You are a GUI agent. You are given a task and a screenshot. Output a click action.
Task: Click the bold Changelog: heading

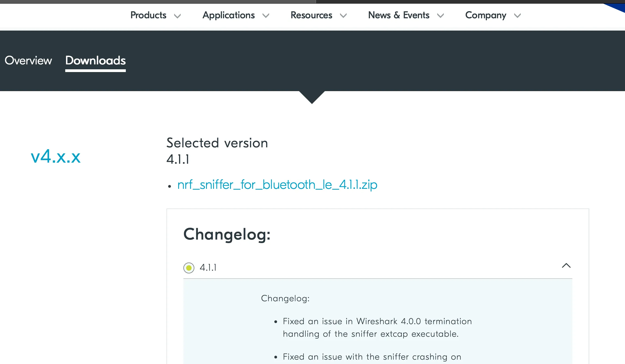point(227,234)
